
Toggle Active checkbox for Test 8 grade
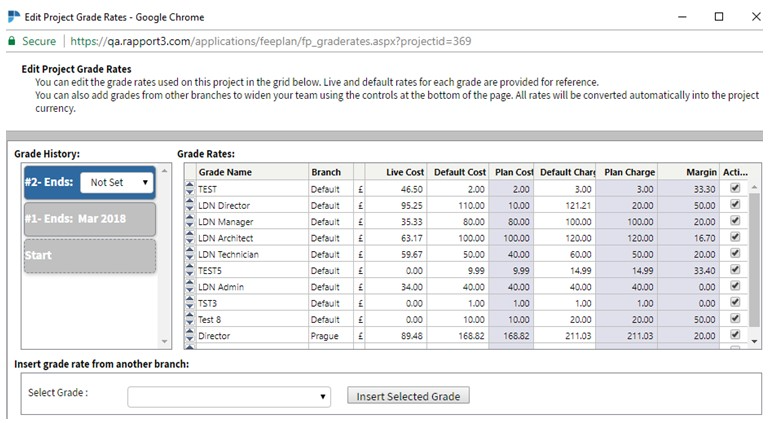pos(735,318)
